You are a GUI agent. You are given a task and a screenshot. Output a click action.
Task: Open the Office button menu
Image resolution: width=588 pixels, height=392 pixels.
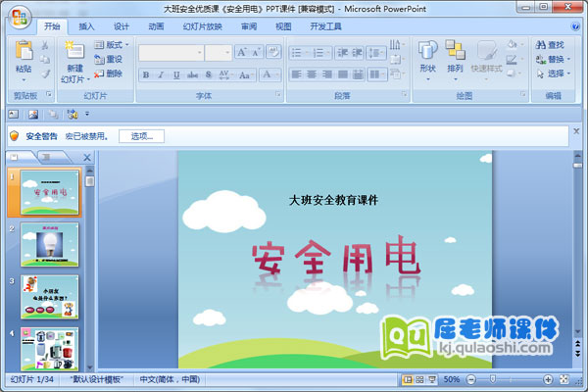point(20,18)
